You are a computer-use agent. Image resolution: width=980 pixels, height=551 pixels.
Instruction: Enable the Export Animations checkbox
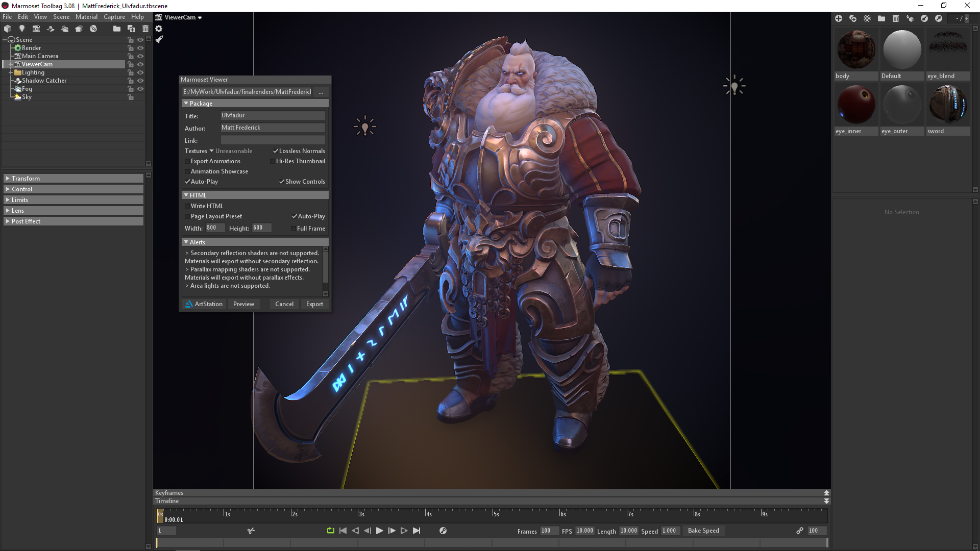click(x=187, y=161)
